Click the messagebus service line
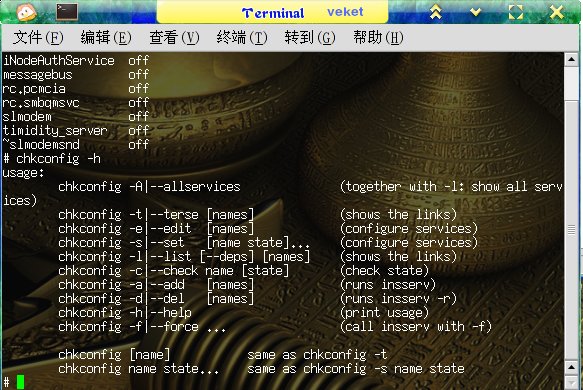The height and width of the screenshot is (390, 583). click(76, 75)
